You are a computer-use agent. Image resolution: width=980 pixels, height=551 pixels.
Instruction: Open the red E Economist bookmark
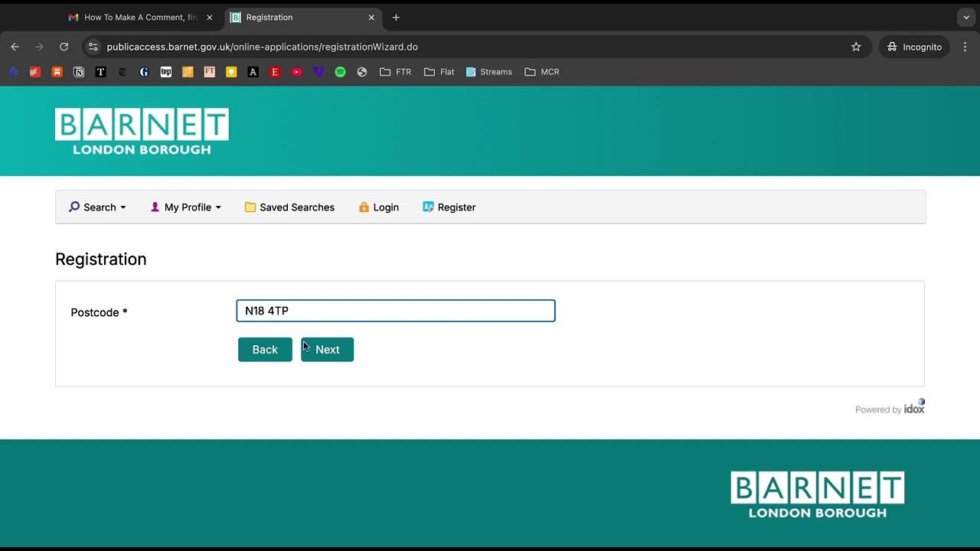pyautogui.click(x=275, y=72)
